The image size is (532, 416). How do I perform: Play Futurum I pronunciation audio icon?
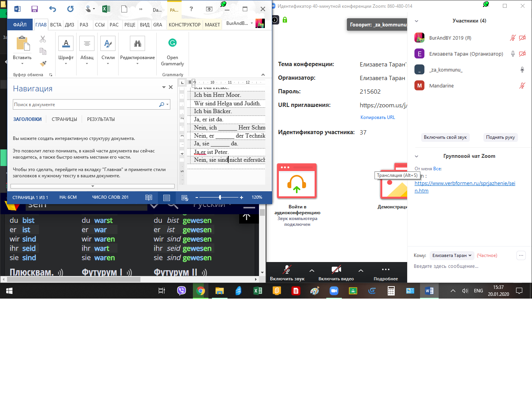point(129,273)
